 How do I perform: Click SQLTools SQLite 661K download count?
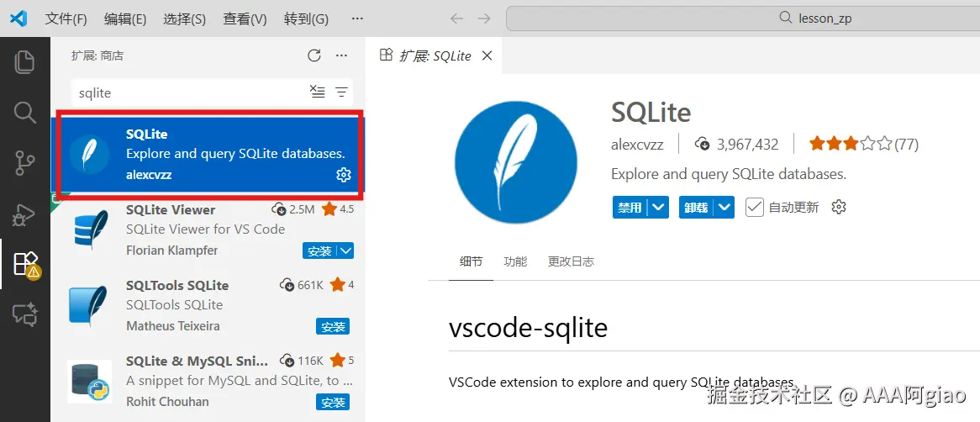302,285
